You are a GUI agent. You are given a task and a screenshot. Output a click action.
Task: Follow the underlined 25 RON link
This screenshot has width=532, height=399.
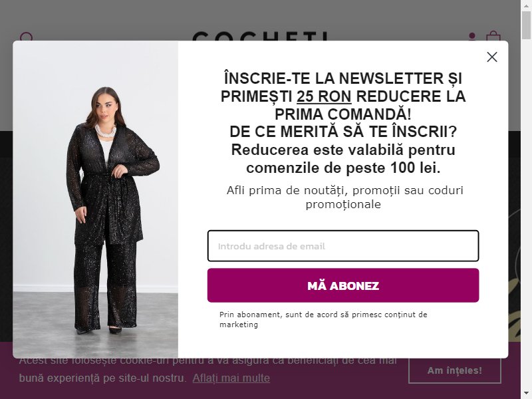coord(324,96)
